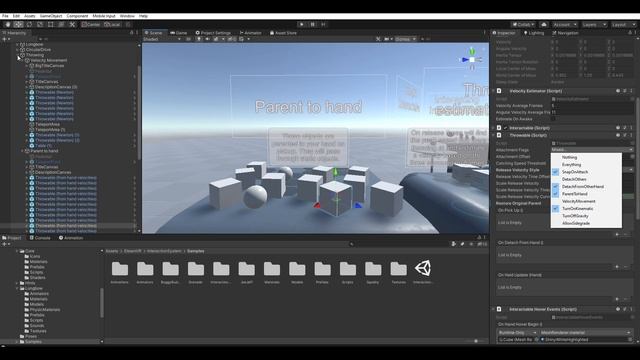The width and height of the screenshot is (640, 360).
Task: Switch to the Animator tab
Action: point(251,33)
